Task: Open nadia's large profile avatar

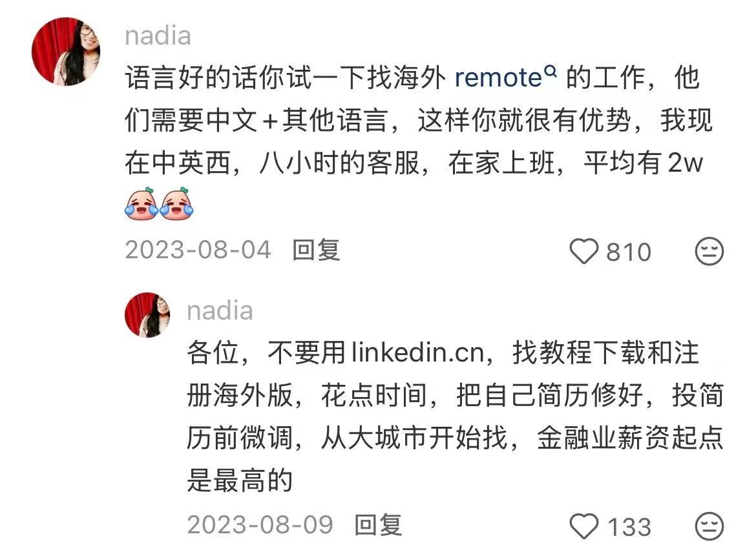Action: 66,52
